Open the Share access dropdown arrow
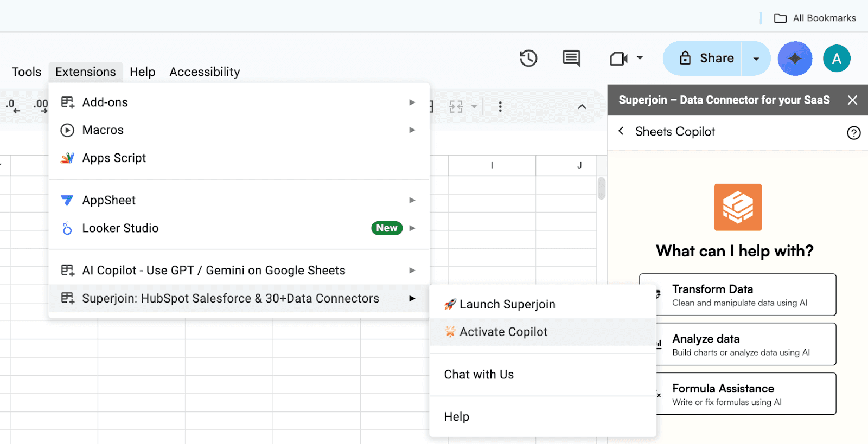The height and width of the screenshot is (444, 868). point(756,59)
